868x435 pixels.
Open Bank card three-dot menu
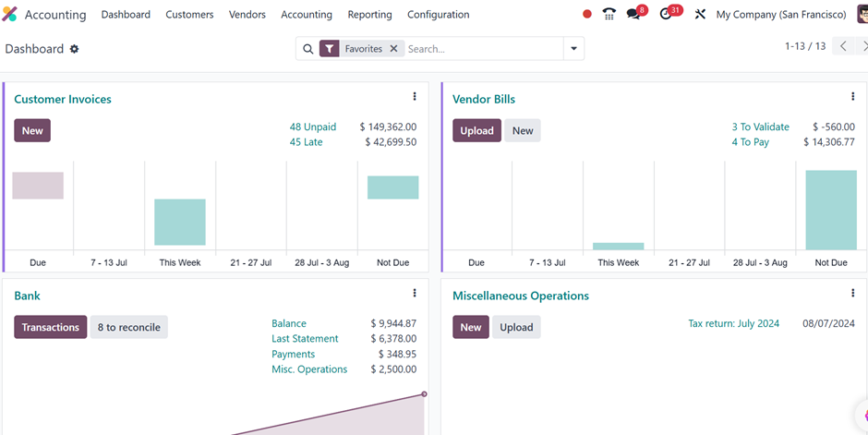pos(415,293)
